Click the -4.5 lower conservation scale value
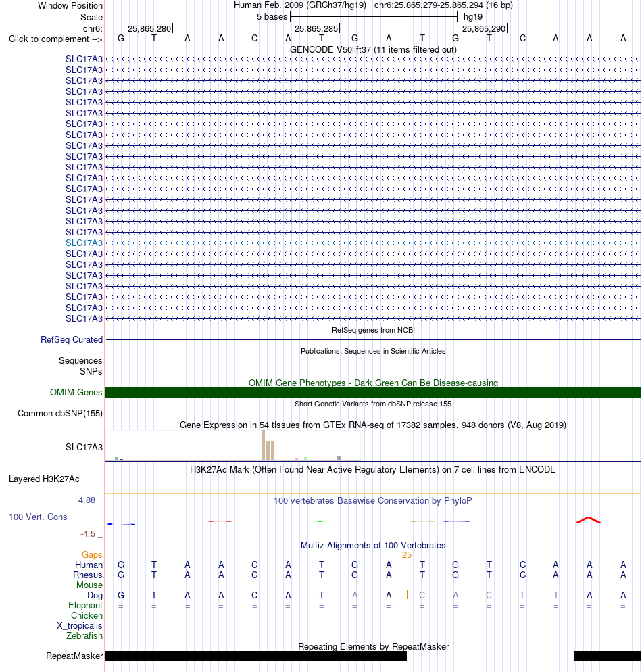 point(88,534)
